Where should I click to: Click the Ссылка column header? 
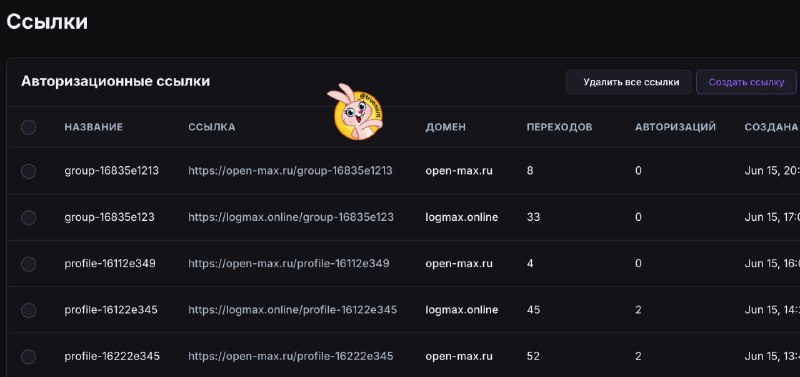(x=212, y=127)
